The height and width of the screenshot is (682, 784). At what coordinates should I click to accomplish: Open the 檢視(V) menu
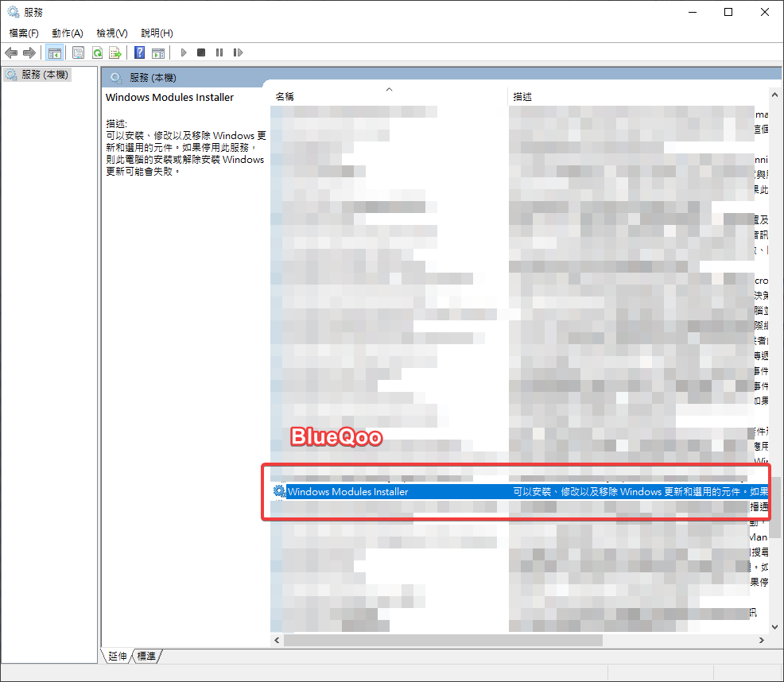point(112,33)
